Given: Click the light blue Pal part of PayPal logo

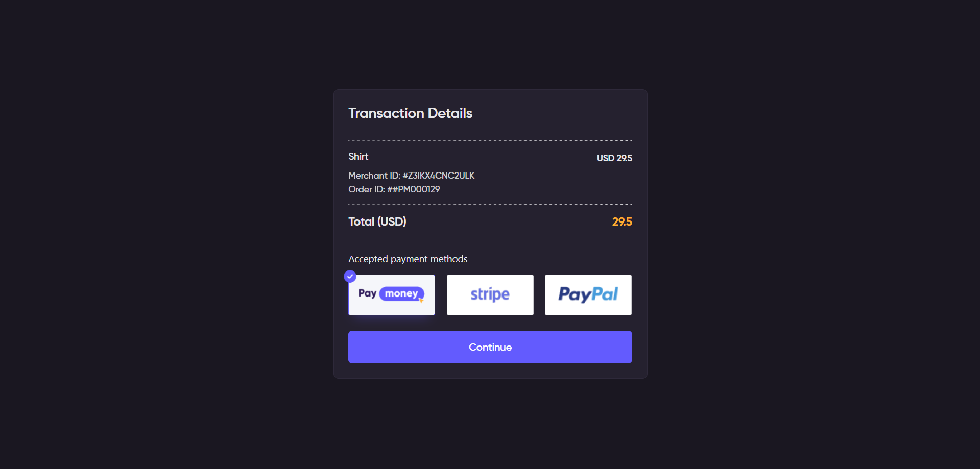Looking at the screenshot, I should point(605,294).
